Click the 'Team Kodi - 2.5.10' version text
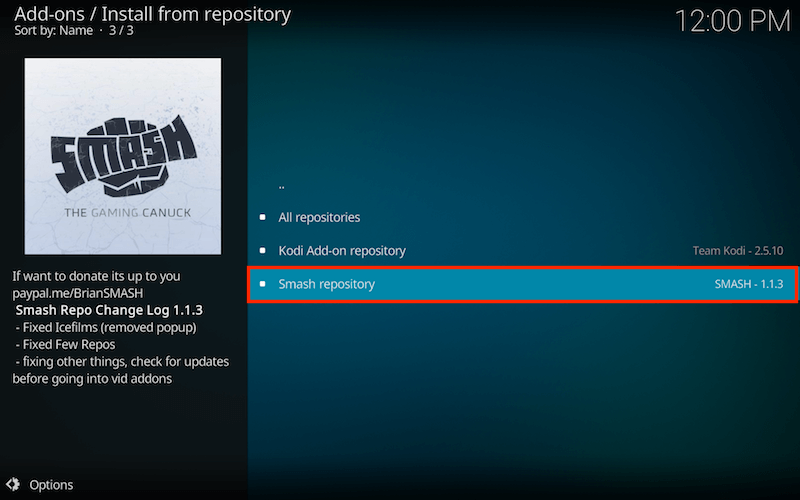Image resolution: width=800 pixels, height=500 pixels. pos(738,251)
